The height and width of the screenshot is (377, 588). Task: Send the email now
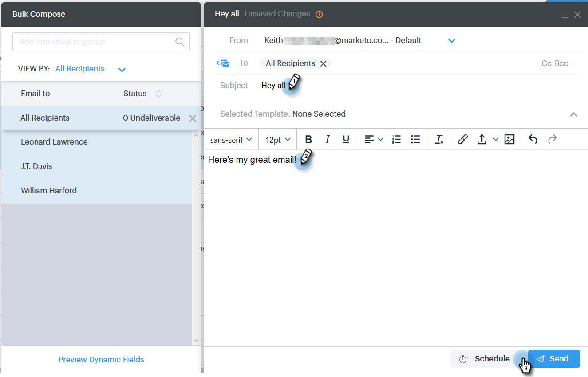click(554, 359)
